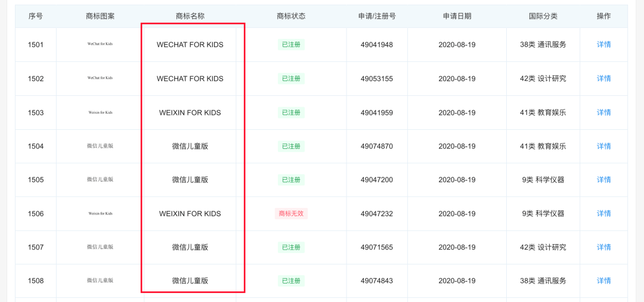Image resolution: width=644 pixels, height=302 pixels.
Task: Click registration number 49071565
Action: click(377, 247)
